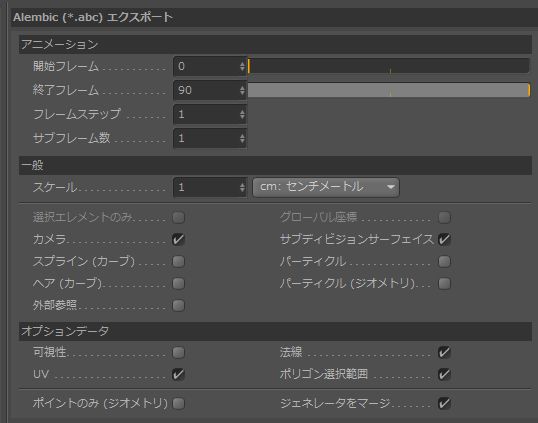The image size is (538, 423).
Task: Click the Alembic (*.abc) エクスポート title
Action: (x=93, y=17)
